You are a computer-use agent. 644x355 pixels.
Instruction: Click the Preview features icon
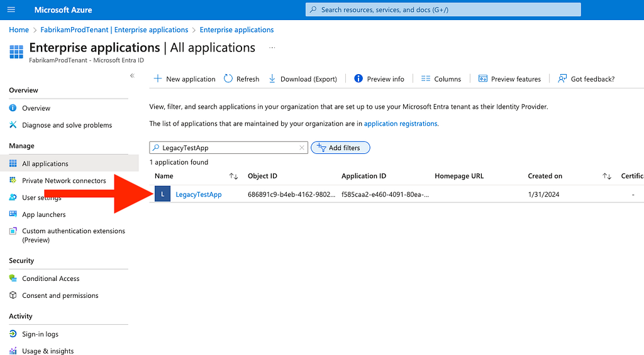[483, 79]
